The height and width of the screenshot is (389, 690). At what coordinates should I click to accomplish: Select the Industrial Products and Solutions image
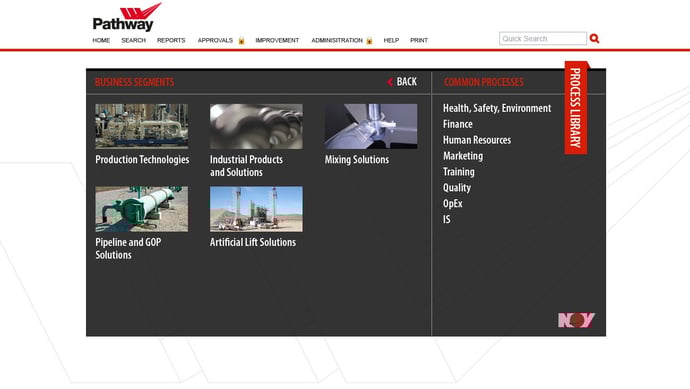[x=256, y=126]
